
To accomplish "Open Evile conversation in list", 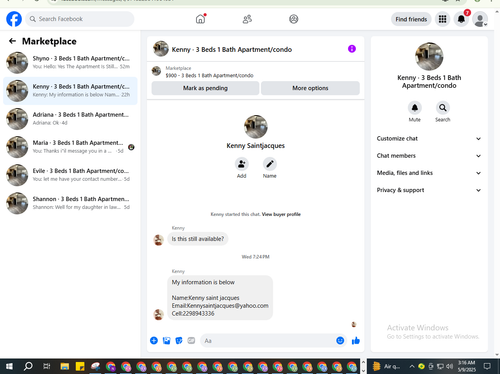I will point(70,175).
